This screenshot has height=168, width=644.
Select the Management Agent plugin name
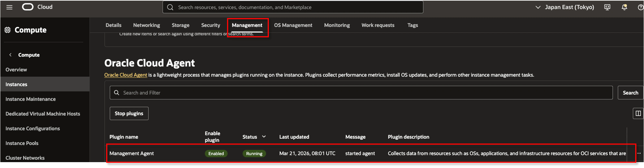pos(132,153)
